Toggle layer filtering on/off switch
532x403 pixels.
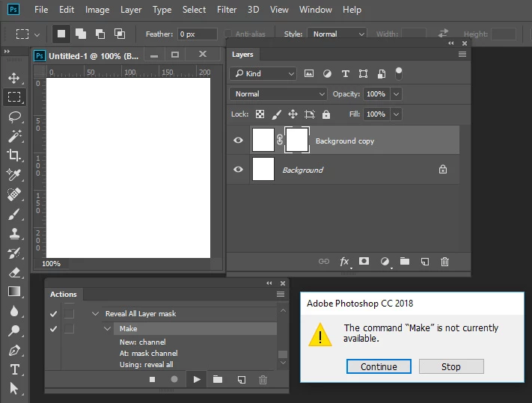(x=399, y=73)
